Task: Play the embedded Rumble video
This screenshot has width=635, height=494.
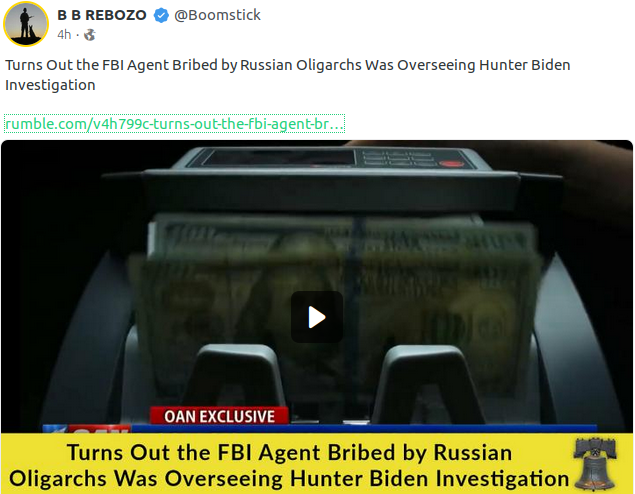Action: (x=317, y=317)
